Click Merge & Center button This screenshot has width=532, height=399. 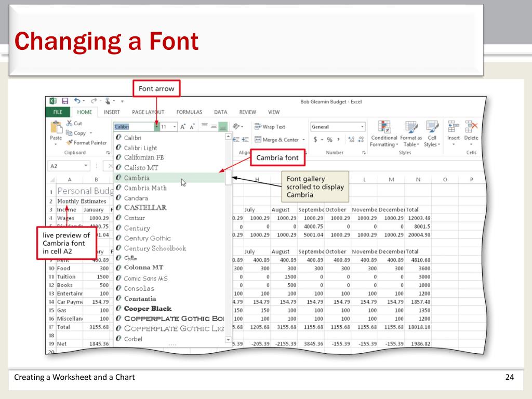coord(276,139)
